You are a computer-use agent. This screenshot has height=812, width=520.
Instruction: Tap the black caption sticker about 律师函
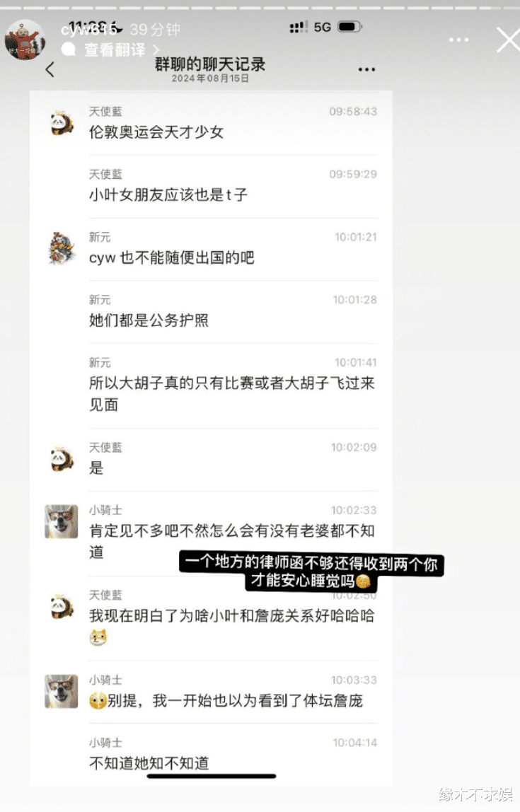tap(312, 572)
